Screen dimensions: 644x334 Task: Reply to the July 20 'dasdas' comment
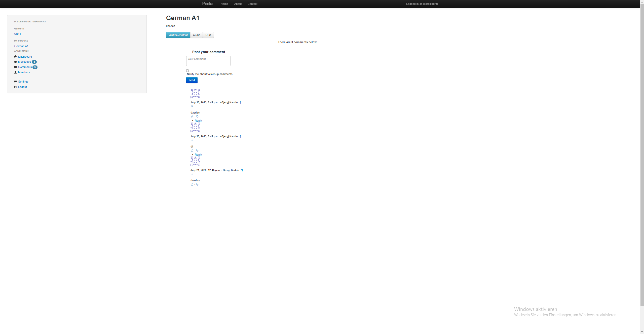coord(198,121)
